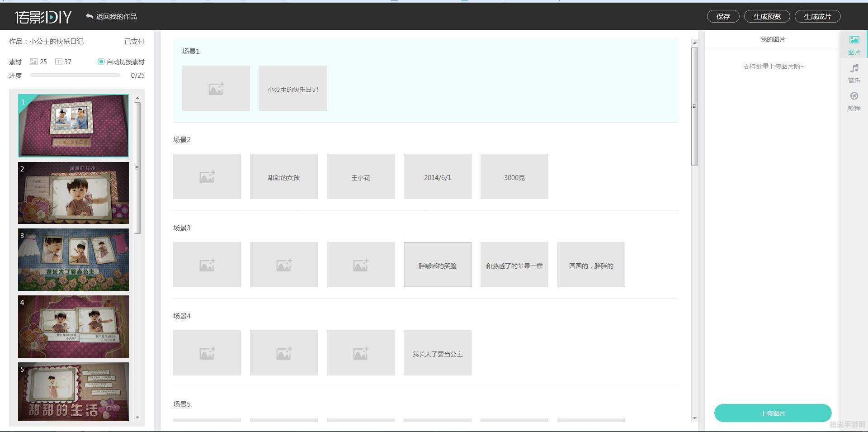Click 保存 to save the project
The image size is (868, 432).
[723, 16]
